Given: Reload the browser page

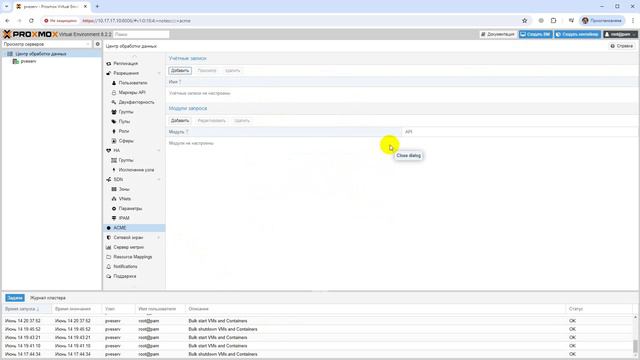Looking at the screenshot, I should point(31,20).
